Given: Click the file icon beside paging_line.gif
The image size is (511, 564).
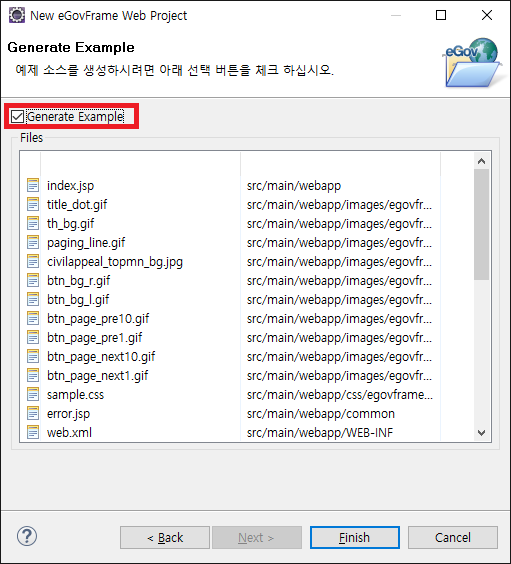Looking at the screenshot, I should click(x=33, y=242).
